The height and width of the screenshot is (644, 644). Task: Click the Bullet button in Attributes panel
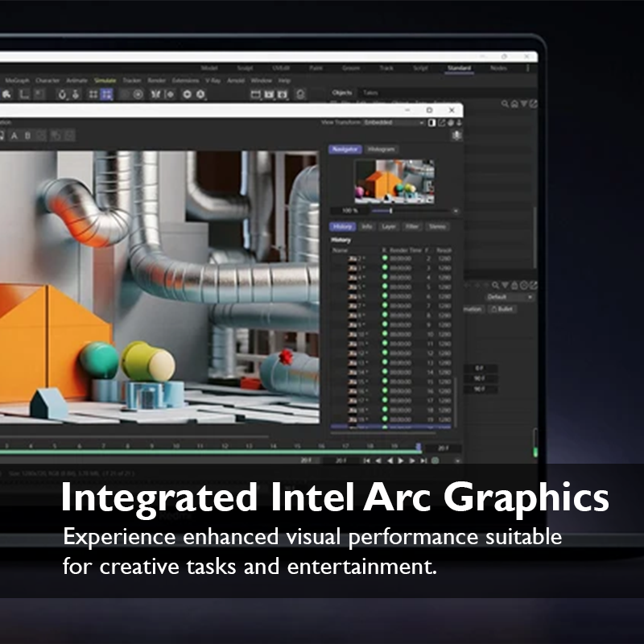click(x=502, y=309)
